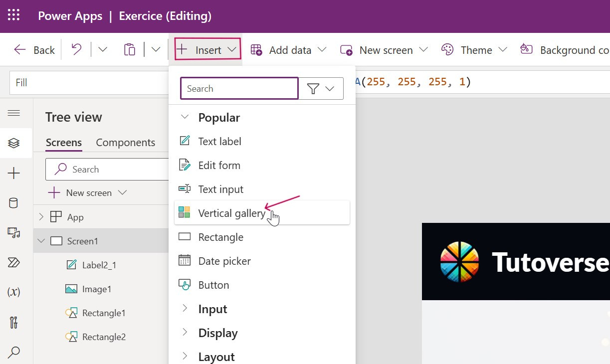This screenshot has width=610, height=364.
Task: Collapse the Screen1 node
Action: click(41, 241)
